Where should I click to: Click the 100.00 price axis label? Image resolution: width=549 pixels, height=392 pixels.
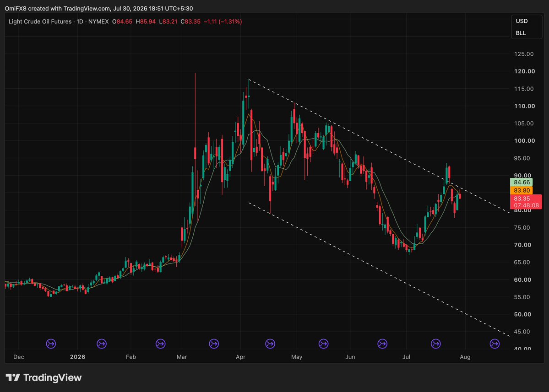[x=524, y=140]
